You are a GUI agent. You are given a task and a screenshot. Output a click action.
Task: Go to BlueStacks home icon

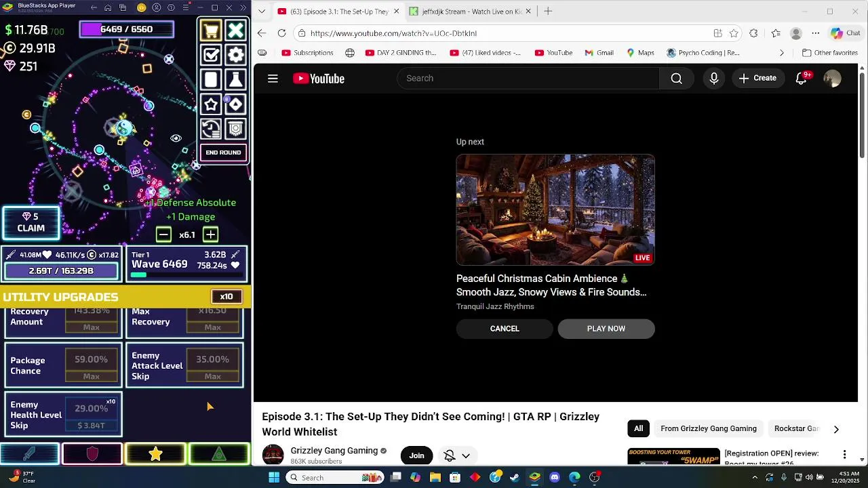pos(108,8)
